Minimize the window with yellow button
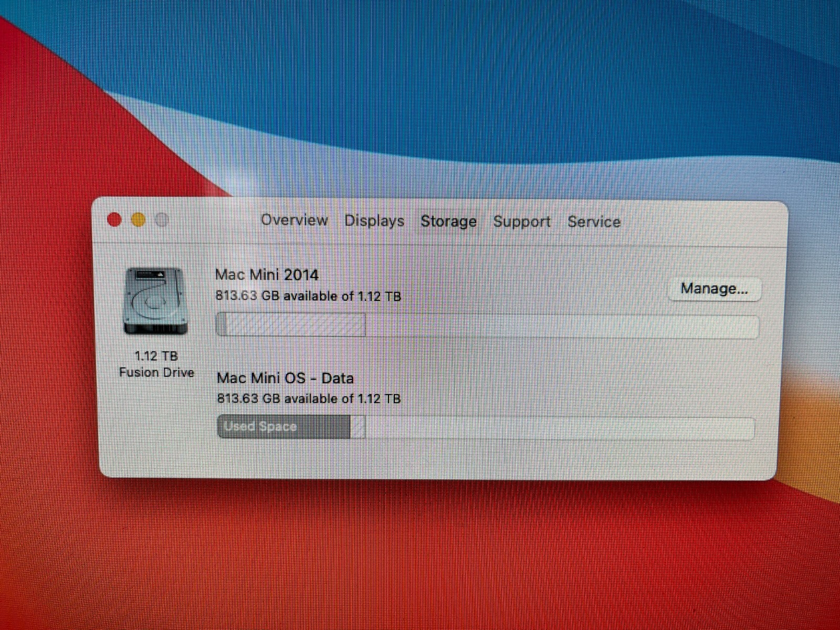 [x=138, y=220]
